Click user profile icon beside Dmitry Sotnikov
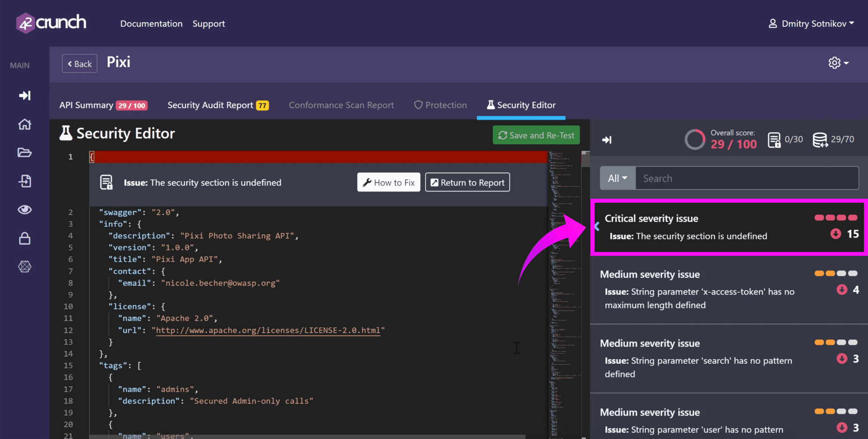Image resolution: width=868 pixels, height=439 pixels. point(773,24)
